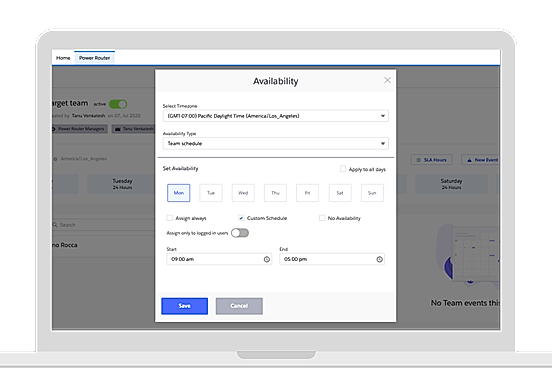Click the Cancel button
552x368 pixels.
[x=239, y=306]
